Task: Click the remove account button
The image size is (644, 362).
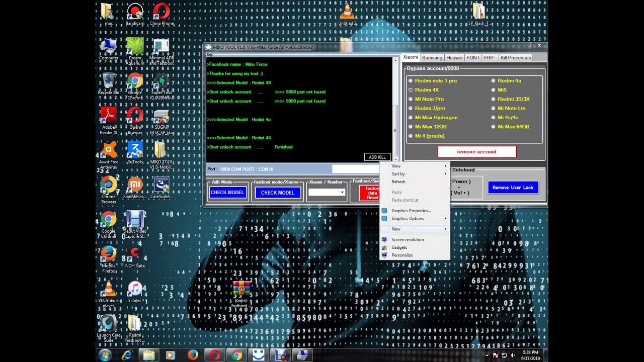Action: coord(477,152)
